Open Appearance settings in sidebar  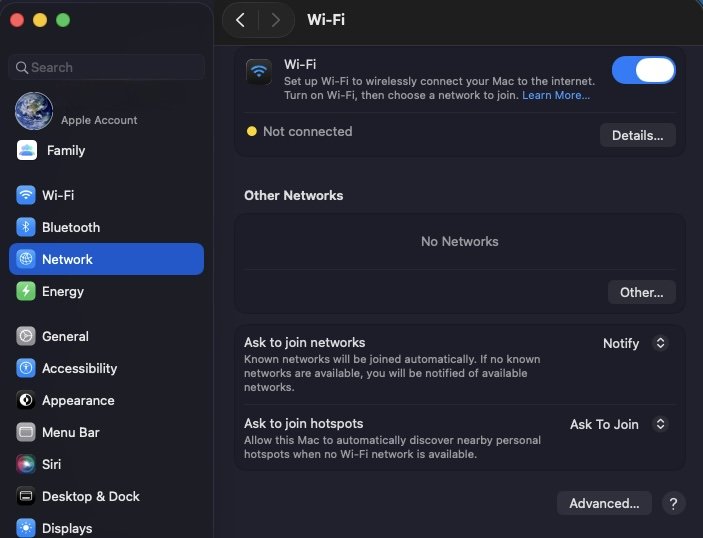tap(106, 400)
